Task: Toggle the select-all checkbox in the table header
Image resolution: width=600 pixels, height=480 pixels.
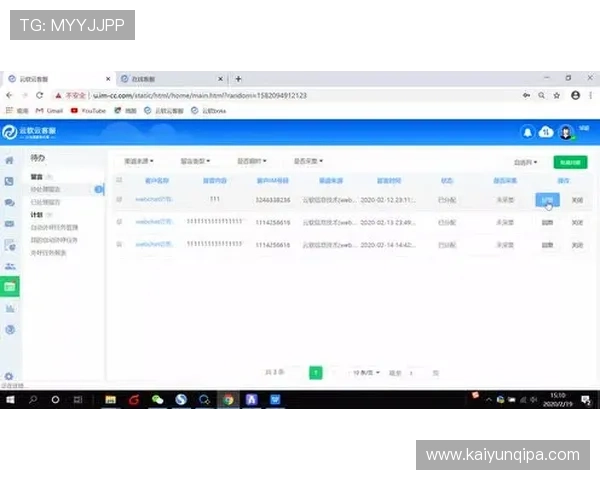Action: coord(119,180)
